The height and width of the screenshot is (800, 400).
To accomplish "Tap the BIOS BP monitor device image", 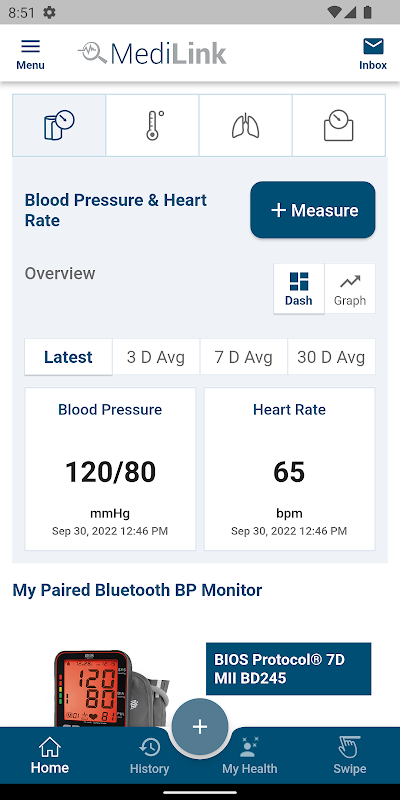I will point(110,687).
